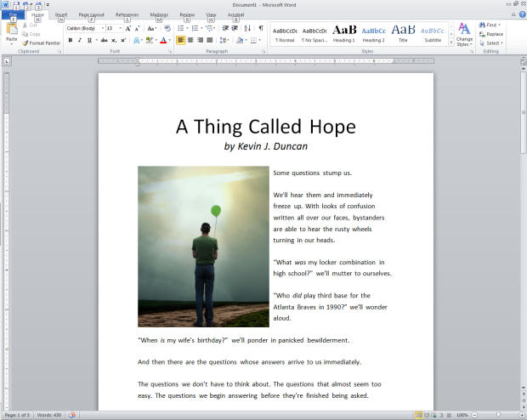Viewport: 527px width, 420px height.
Task: Click the vertical scrollbar thumb
Action: tap(524, 112)
